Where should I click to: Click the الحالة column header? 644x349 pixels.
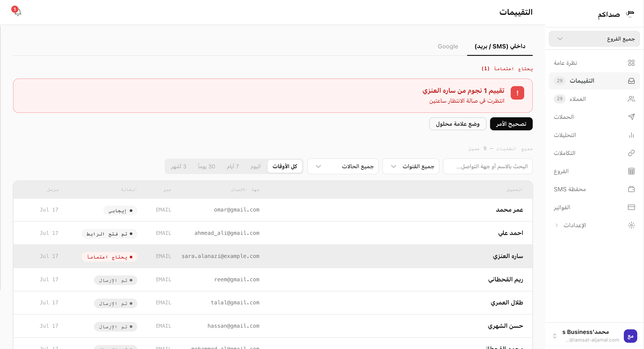coord(129,190)
